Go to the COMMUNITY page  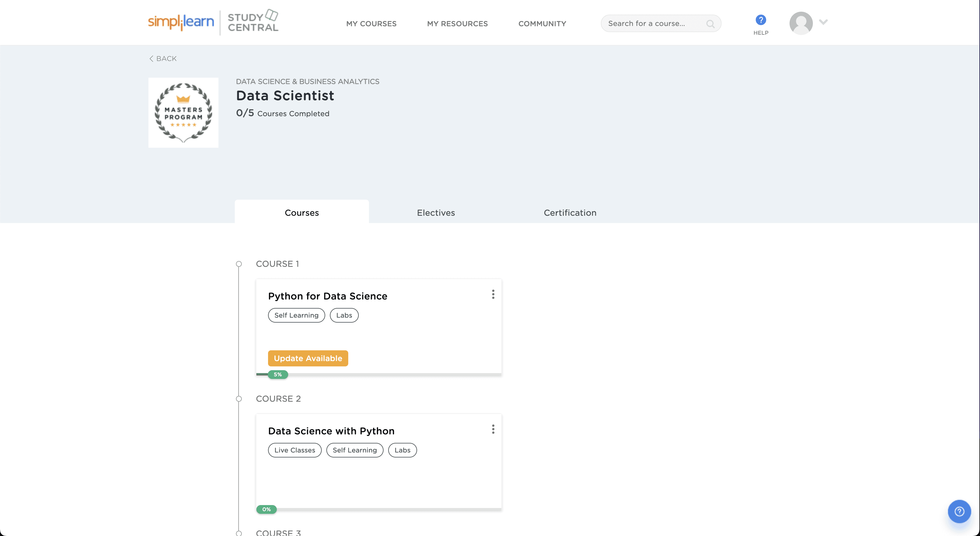pyautogui.click(x=542, y=24)
